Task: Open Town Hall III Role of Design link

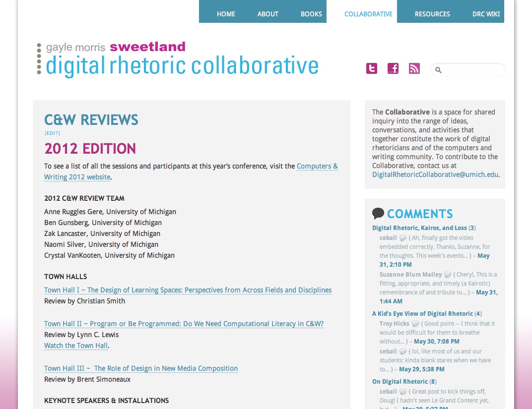Action: [141, 368]
